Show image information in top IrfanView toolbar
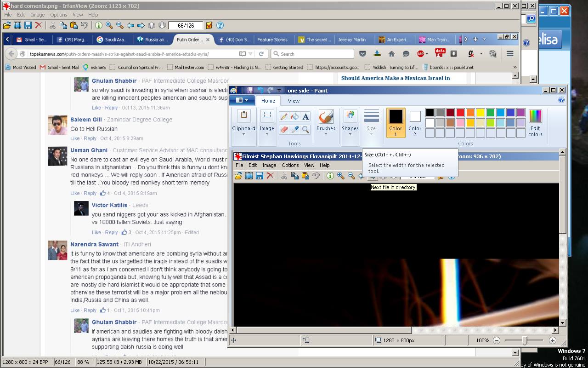588x368 pixels. [98, 25]
